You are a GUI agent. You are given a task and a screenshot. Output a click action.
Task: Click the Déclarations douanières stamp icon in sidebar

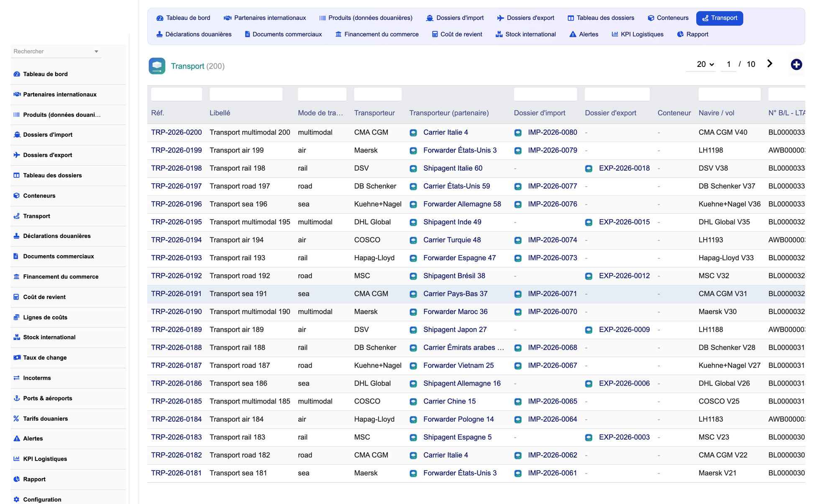click(x=17, y=236)
